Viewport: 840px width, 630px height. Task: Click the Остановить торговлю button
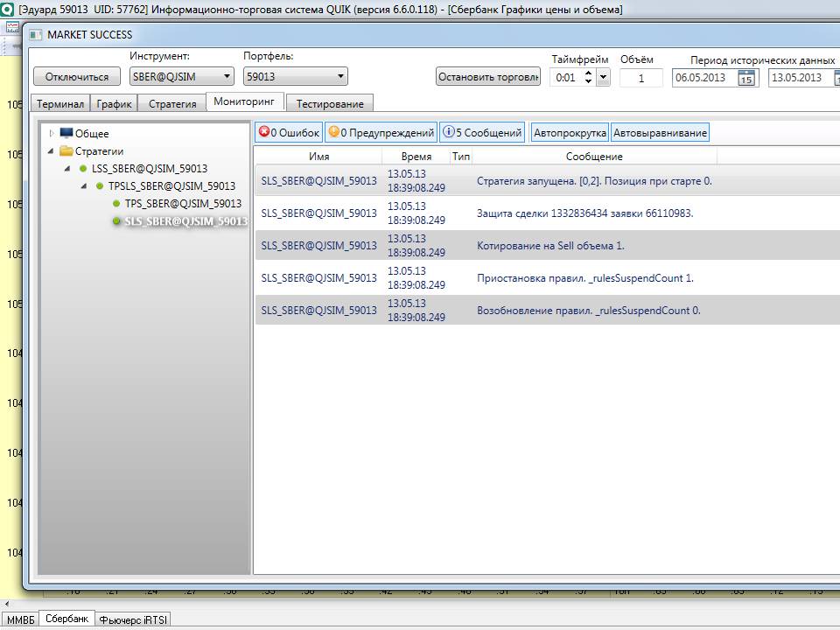[488, 77]
